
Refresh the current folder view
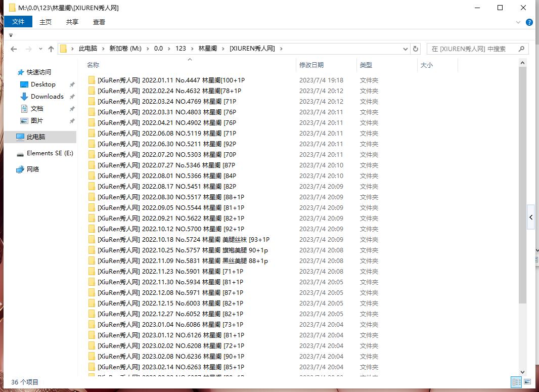[x=416, y=49]
